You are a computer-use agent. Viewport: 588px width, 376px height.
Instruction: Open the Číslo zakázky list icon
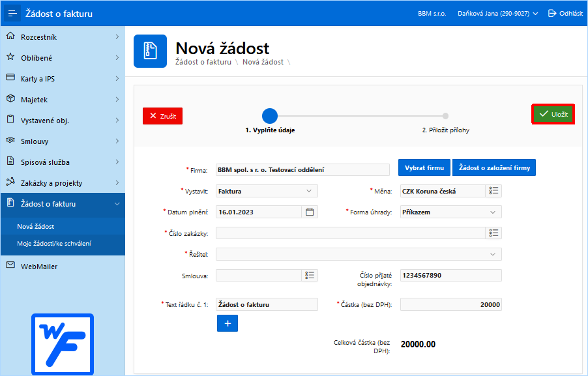click(493, 233)
